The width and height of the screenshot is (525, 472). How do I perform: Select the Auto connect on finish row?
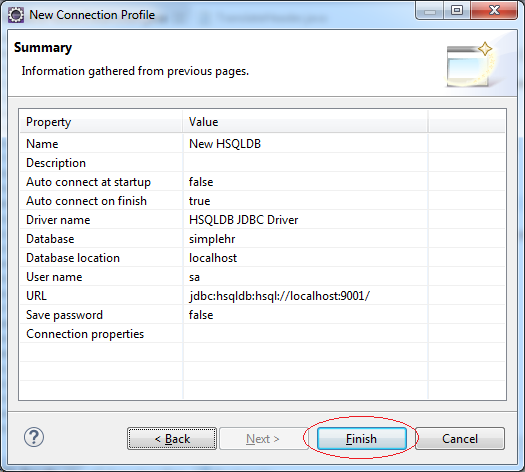pos(262,201)
